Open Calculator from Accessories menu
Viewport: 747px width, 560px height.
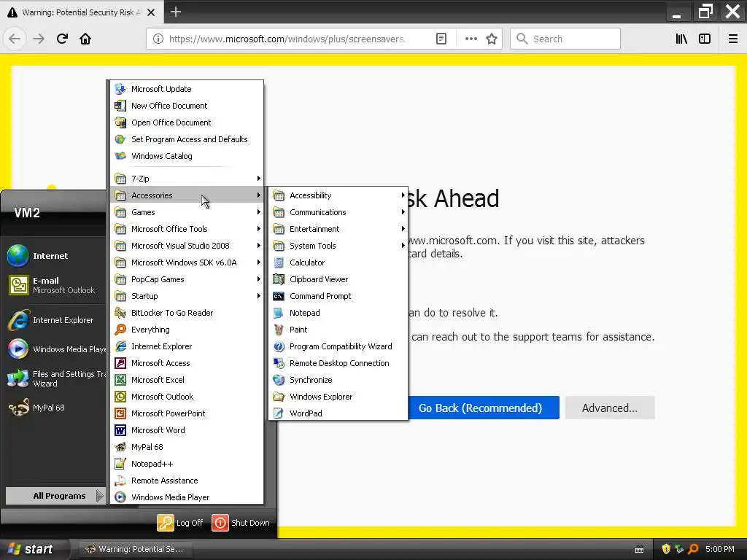coord(338,262)
